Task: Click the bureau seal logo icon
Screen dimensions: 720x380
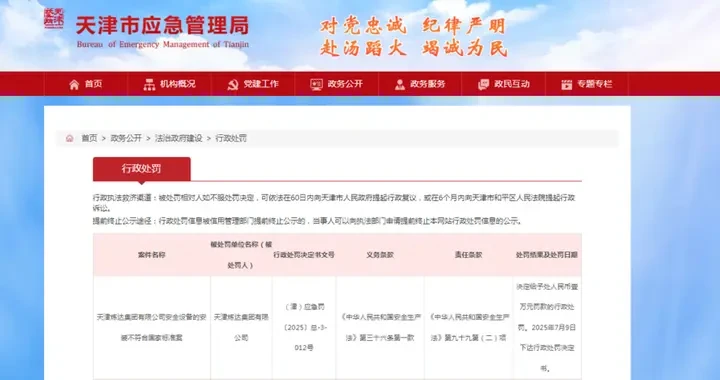Action: coord(54,18)
